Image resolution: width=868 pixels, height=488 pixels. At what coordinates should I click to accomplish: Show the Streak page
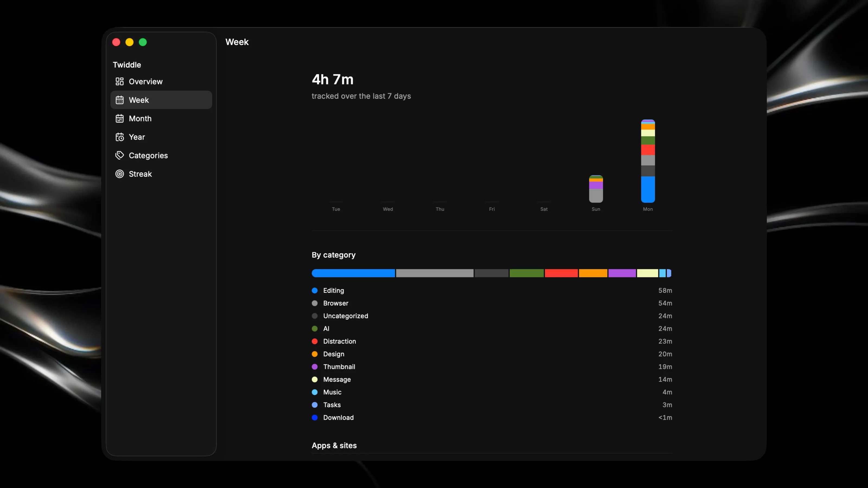pyautogui.click(x=161, y=174)
